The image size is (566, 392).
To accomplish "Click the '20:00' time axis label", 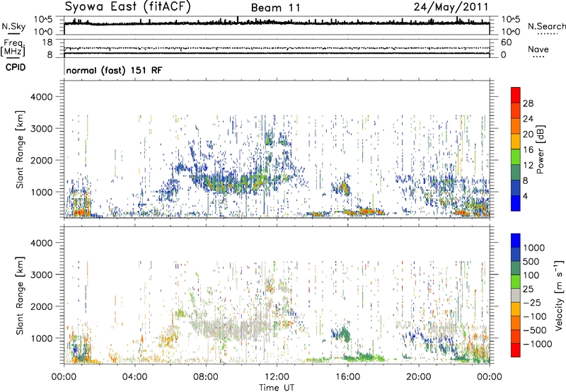I will (x=419, y=377).
